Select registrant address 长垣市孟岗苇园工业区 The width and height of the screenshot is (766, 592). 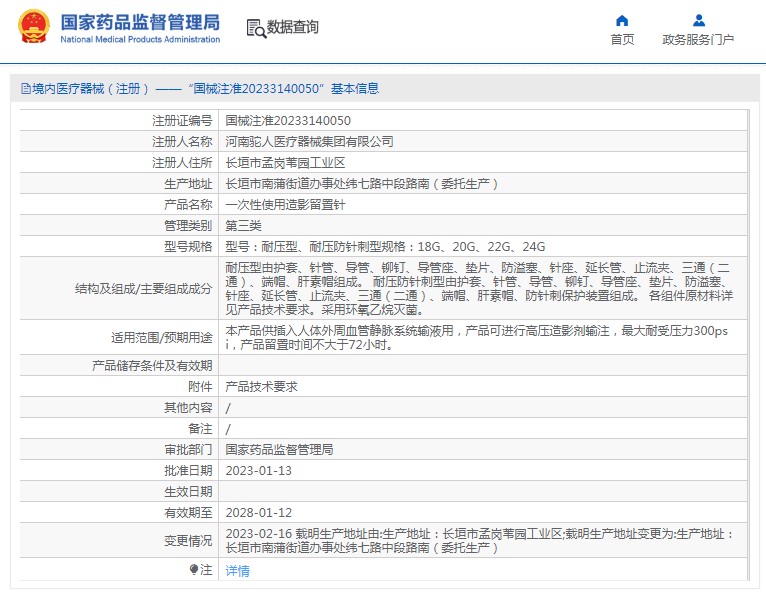pyautogui.click(x=285, y=163)
